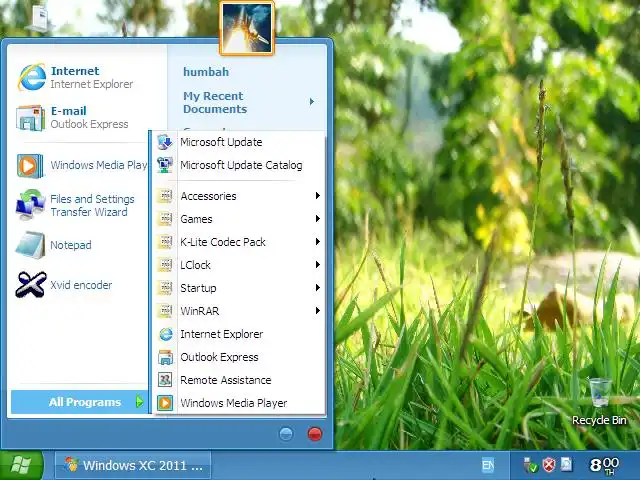Click the Microsoft Update icon

165,142
